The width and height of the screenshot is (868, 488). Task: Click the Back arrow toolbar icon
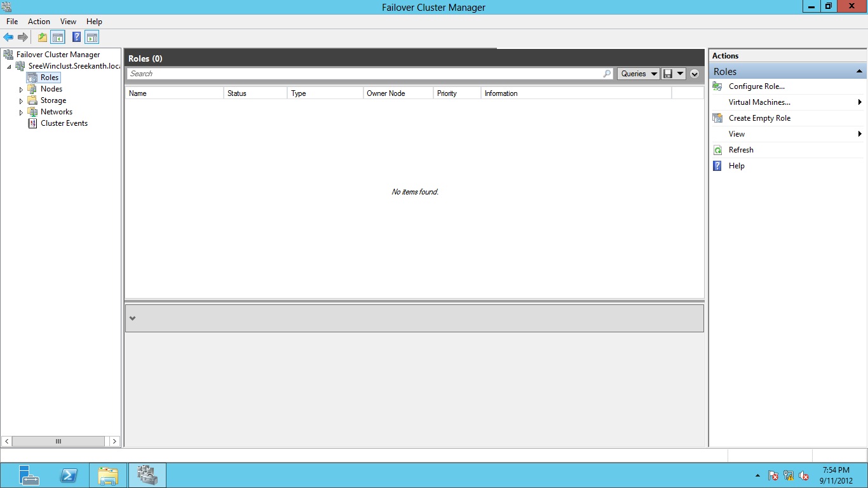pos(8,37)
